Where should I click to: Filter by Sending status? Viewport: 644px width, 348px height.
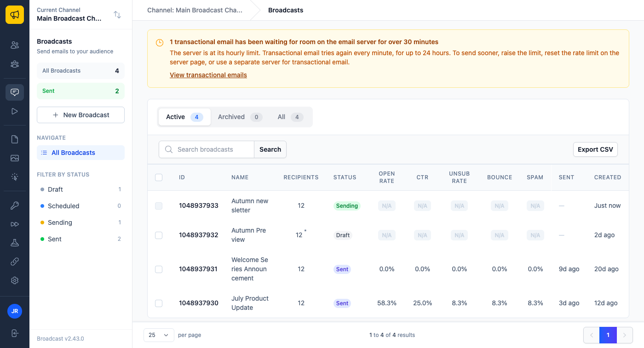[x=80, y=222]
